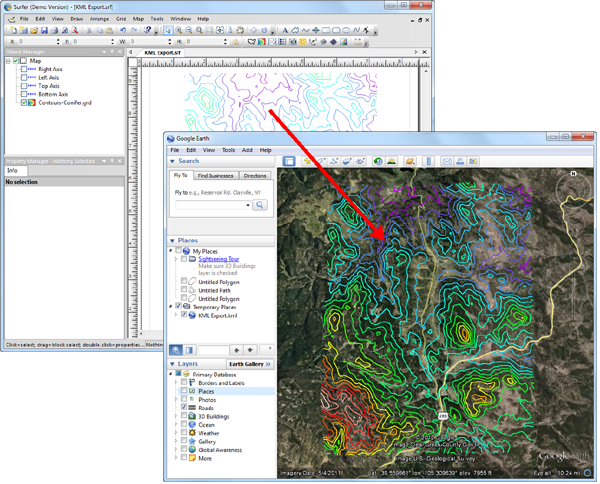Click the New Contour Map icon in Surfer

click(261, 42)
